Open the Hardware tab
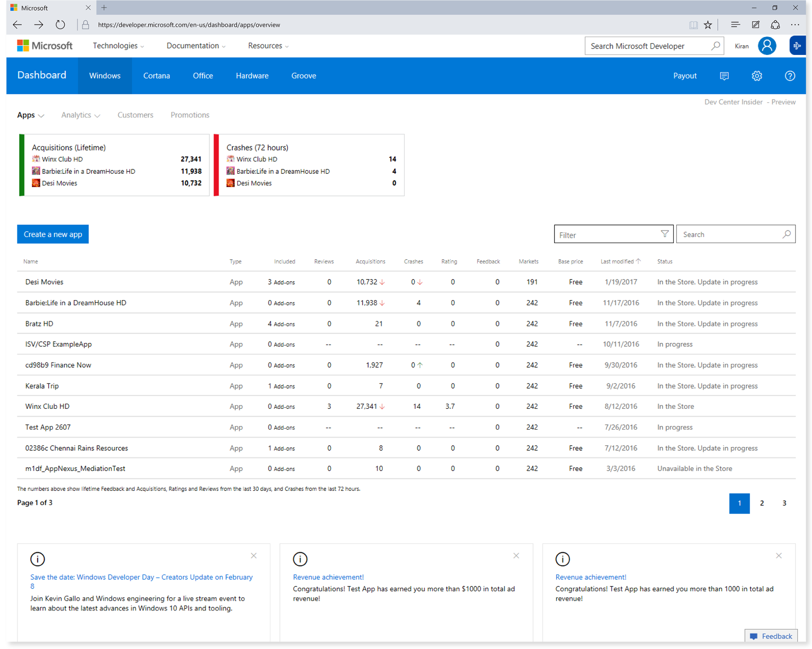 click(x=252, y=76)
